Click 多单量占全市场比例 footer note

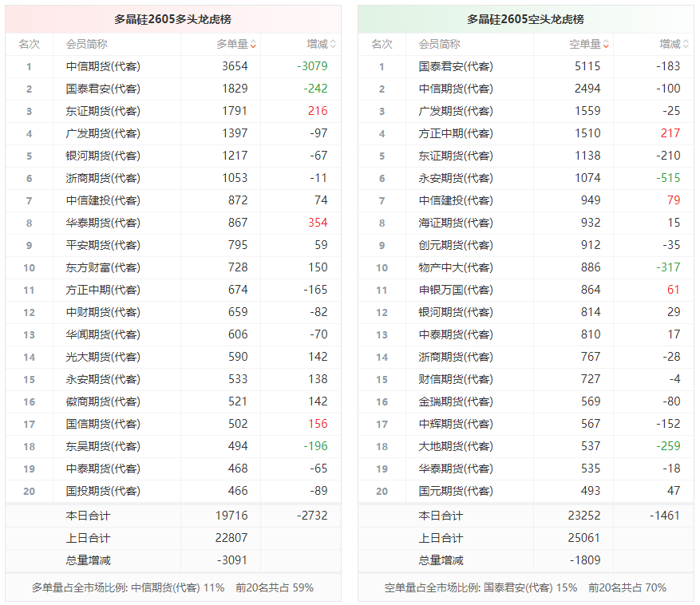tap(172, 587)
